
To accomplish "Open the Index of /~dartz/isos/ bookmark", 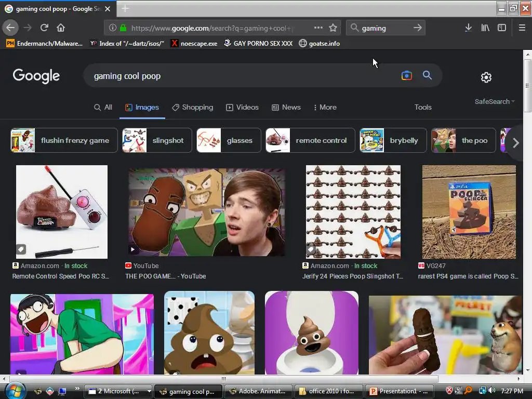I will 127,44.
